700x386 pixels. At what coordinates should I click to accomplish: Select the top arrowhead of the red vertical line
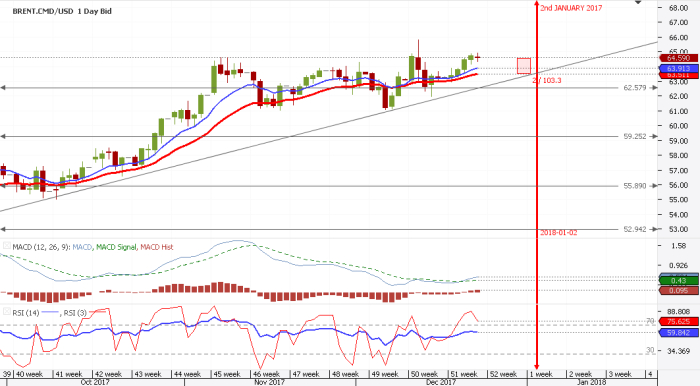click(x=537, y=3)
